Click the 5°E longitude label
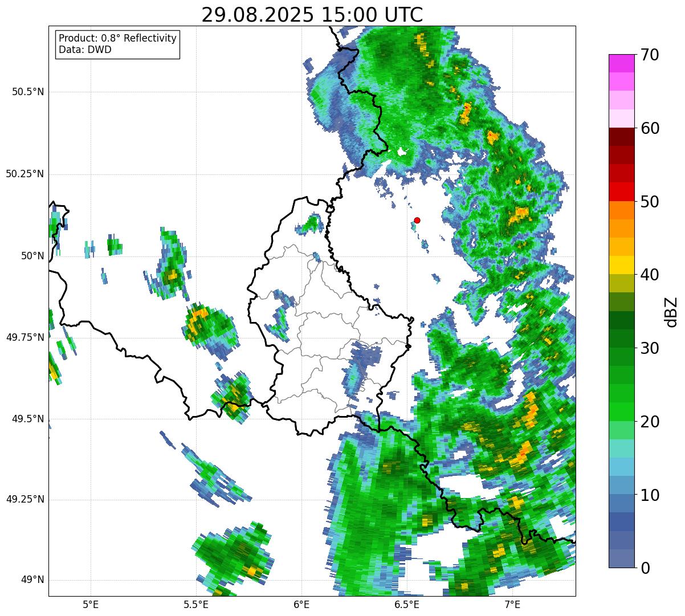The height and width of the screenshot is (616, 685). [x=91, y=604]
